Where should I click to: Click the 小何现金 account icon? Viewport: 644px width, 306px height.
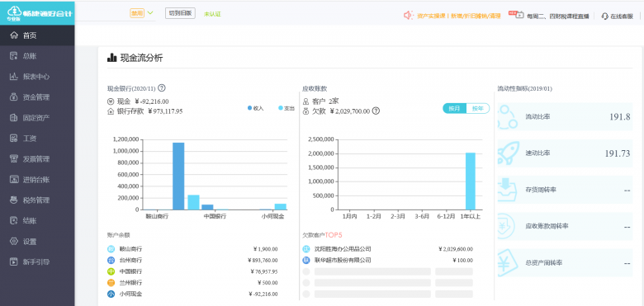(x=111, y=294)
